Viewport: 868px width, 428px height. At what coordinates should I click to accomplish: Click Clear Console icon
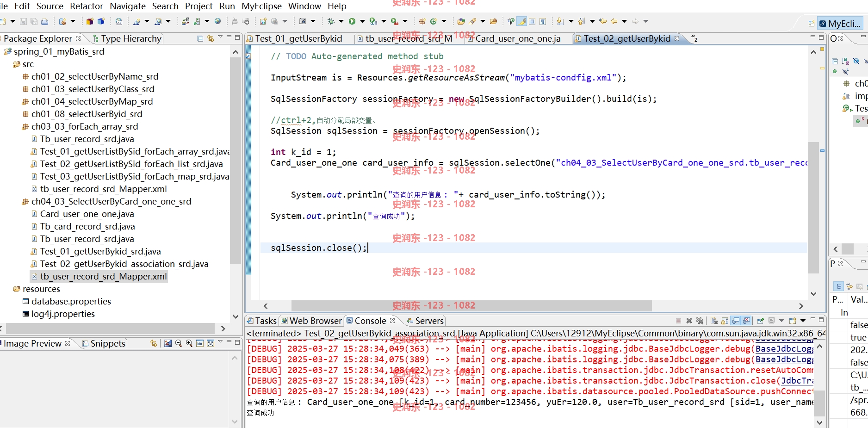(714, 321)
